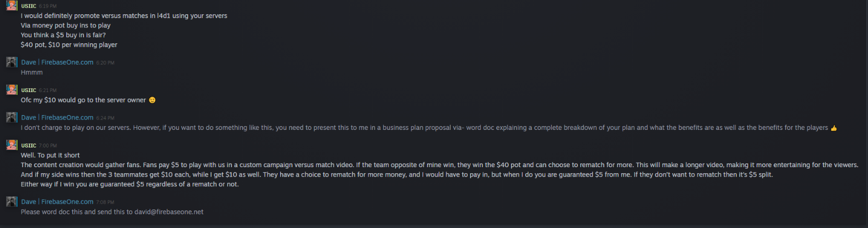This screenshot has height=228, width=868.
Task: Open Dave's avatar on the 7:08 PM message
Action: (x=12, y=202)
